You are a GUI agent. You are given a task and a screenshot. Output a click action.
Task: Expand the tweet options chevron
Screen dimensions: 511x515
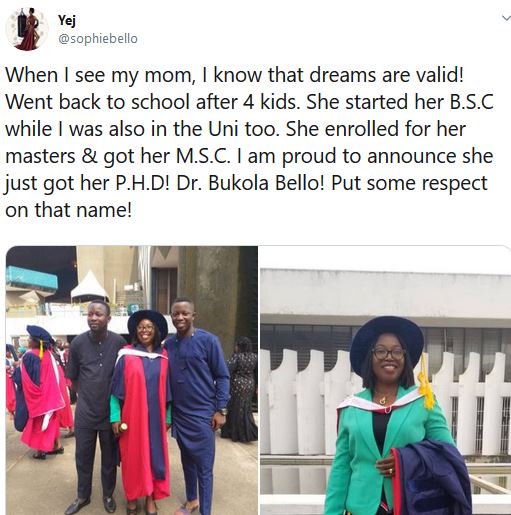[x=506, y=18]
